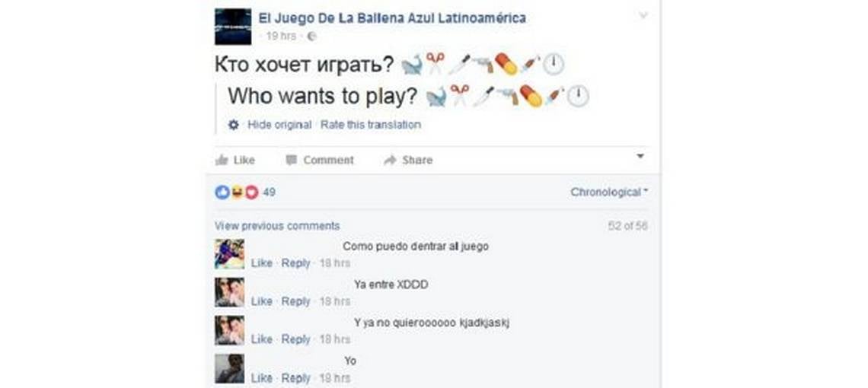This screenshot has height=388, width=868.
Task: Click the public globe privacy icon
Action: tap(311, 37)
